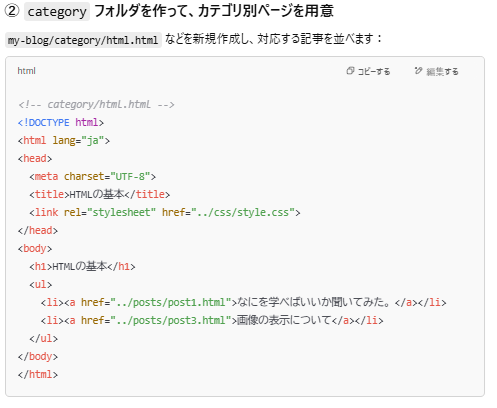Click the ../posts/post1.html href value

tap(171, 302)
